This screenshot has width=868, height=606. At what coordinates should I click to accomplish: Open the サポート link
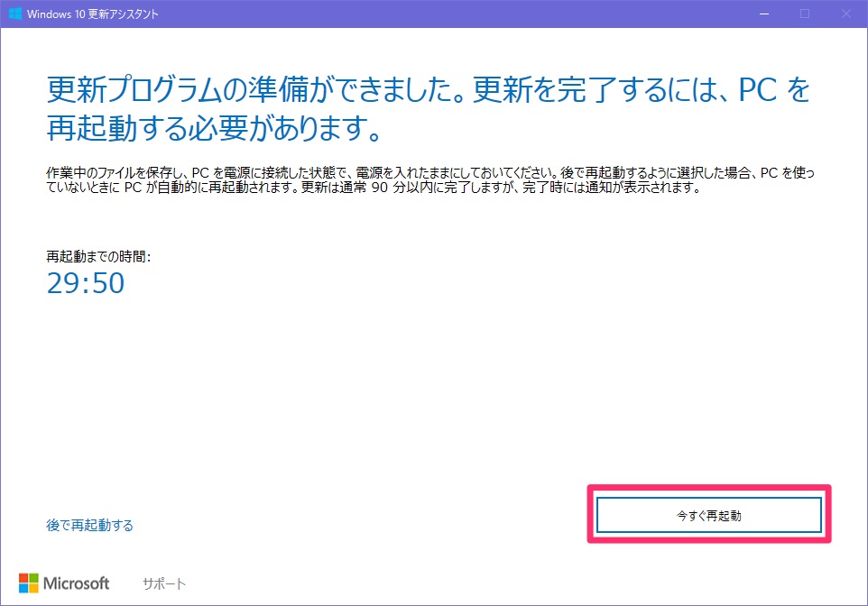tap(164, 583)
